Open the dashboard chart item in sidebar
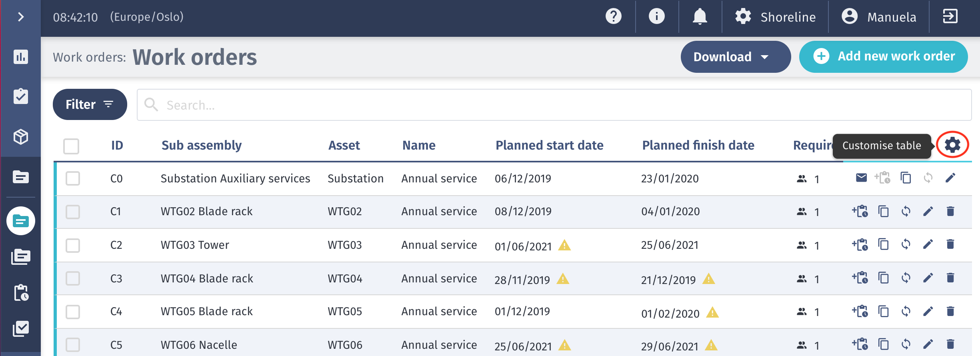The height and width of the screenshot is (356, 980). [x=21, y=57]
